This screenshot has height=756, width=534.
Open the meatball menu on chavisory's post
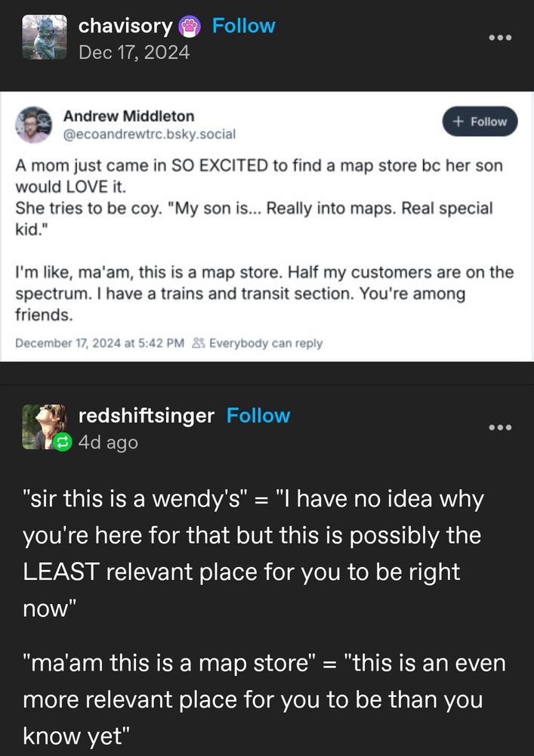[x=501, y=37]
